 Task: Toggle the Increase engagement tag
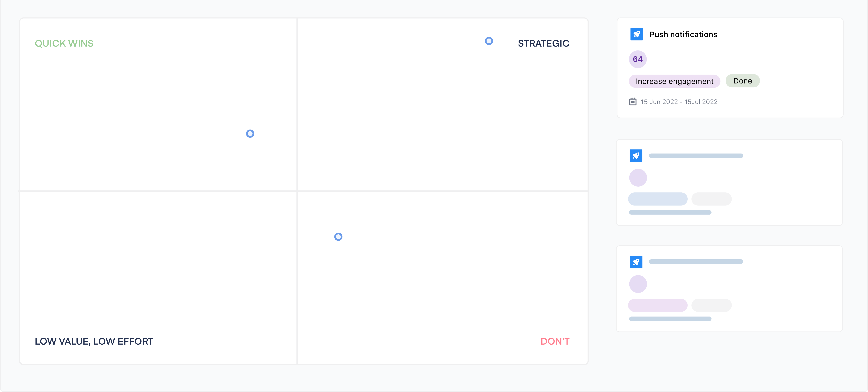[x=674, y=81]
